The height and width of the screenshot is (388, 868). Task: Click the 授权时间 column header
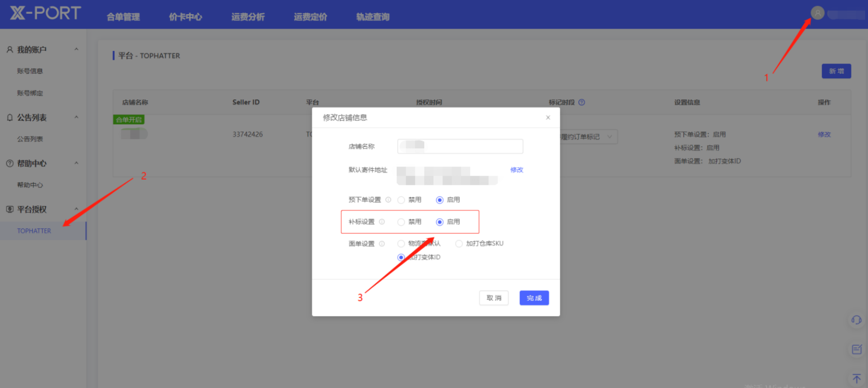[429, 102]
